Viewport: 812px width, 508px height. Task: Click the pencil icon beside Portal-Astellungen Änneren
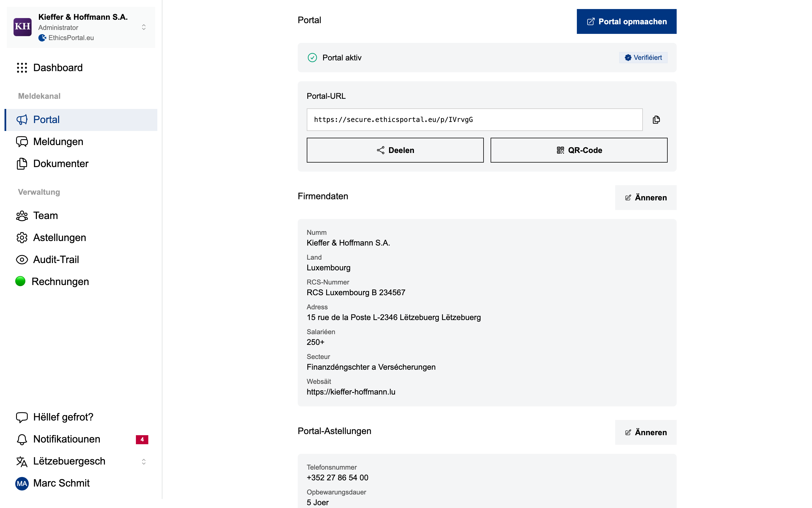pyautogui.click(x=628, y=432)
